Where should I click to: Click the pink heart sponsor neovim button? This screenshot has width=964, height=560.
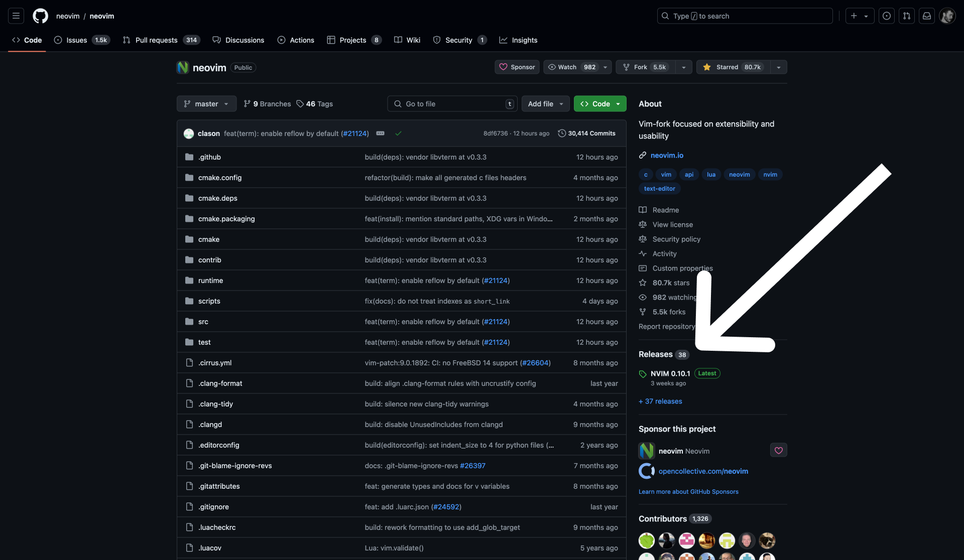coord(779,451)
